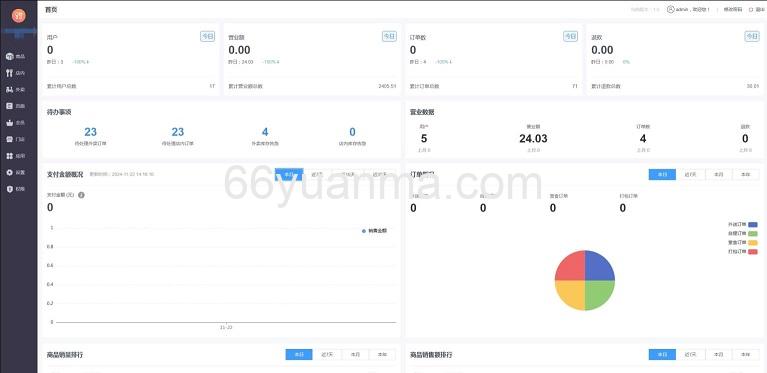Click the 待办事项 section heading

59,112
